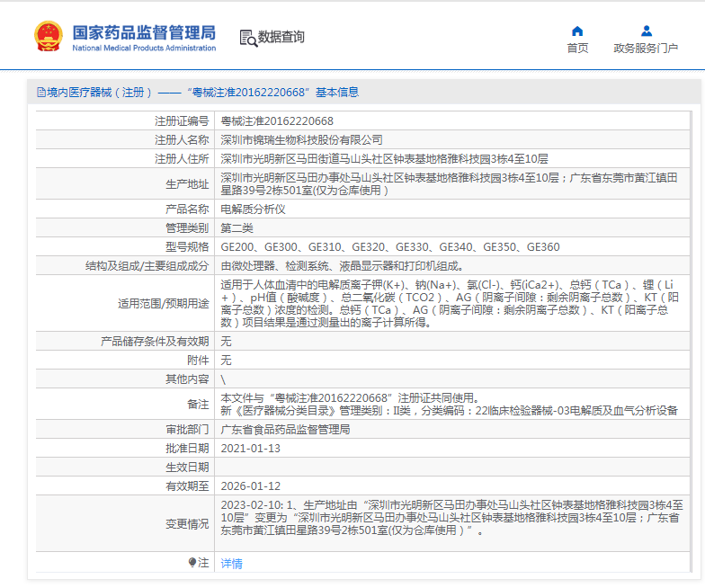Viewport: 705px width, 588px height.
Task: Select 深圳市锦瑞生物科技股份有限公司 registrant name
Action: pos(302,140)
